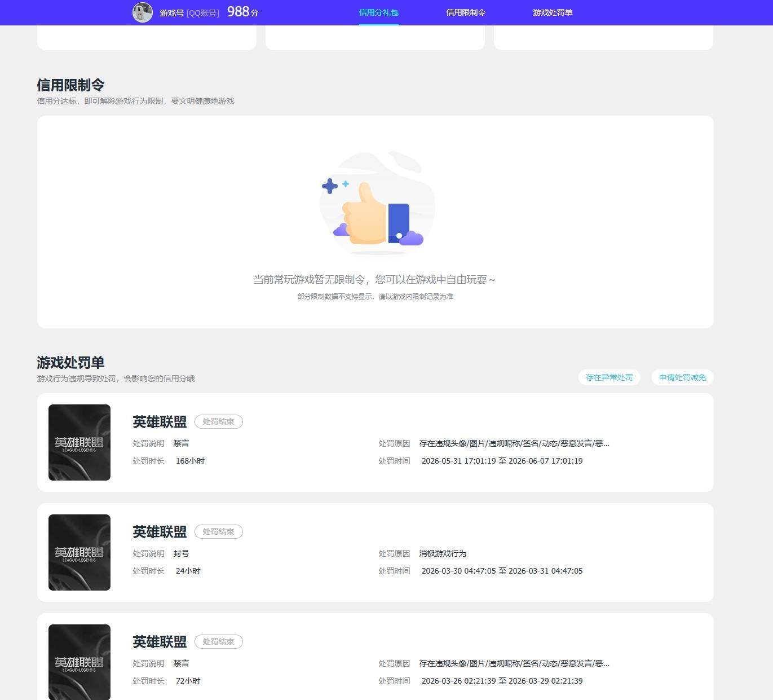Click 游戏行为违规导致处罚 subtitle text
Viewport: 773px width, 700px height.
tap(116, 378)
